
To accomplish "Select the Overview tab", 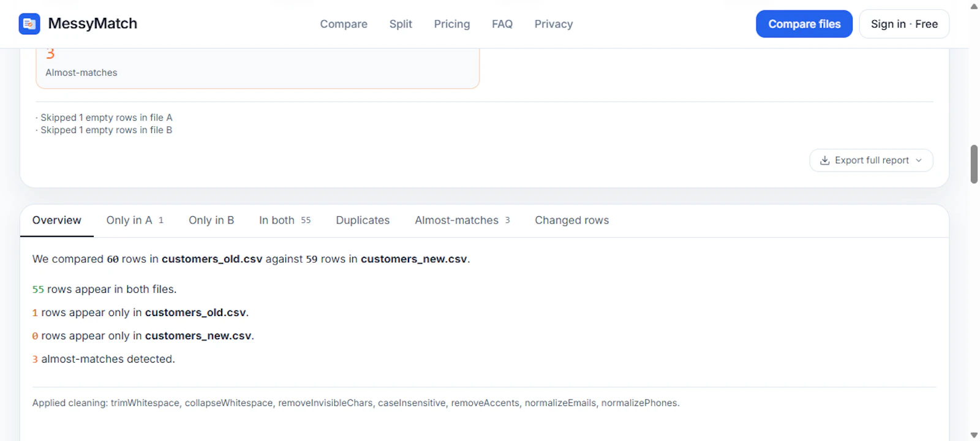I will [x=57, y=221].
